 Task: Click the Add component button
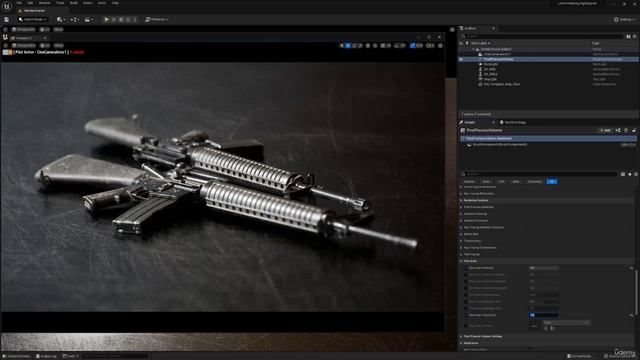605,130
